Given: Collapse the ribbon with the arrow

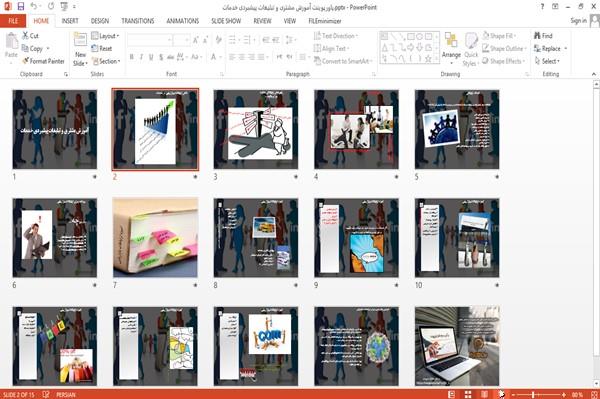Looking at the screenshot, I should pos(593,74).
